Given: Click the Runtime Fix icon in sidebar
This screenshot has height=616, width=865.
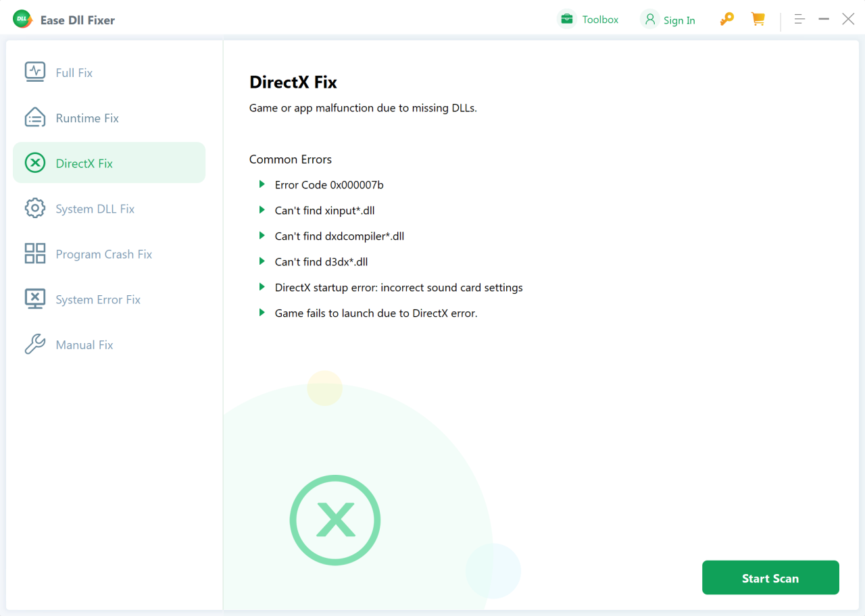Looking at the screenshot, I should pos(34,117).
